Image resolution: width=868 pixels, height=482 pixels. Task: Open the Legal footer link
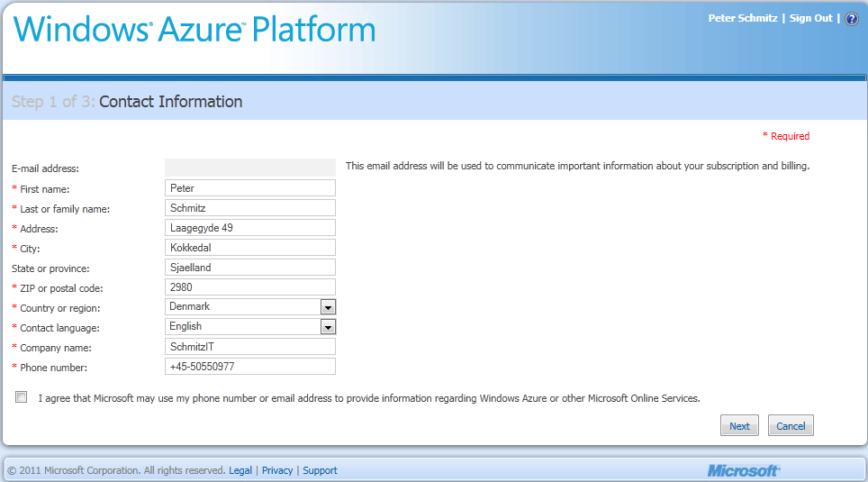[240, 470]
